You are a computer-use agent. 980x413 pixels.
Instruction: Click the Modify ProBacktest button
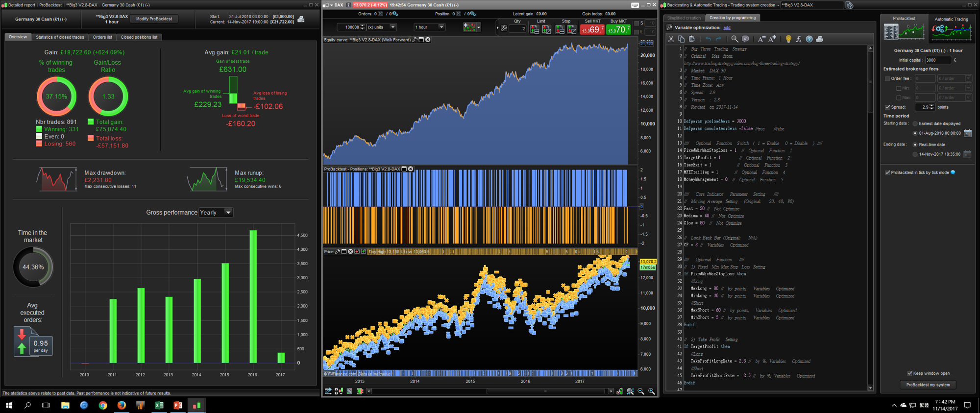(154, 19)
